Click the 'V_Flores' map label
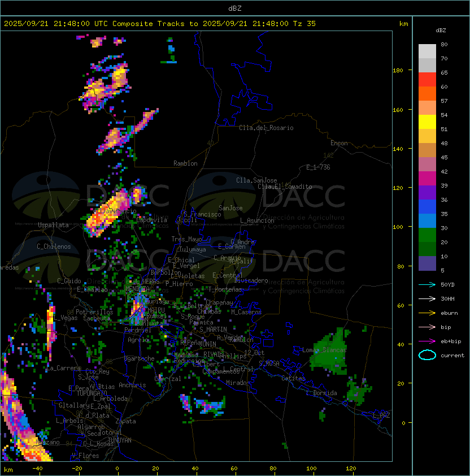Viewport: 470px width, 476px height. 85,456
